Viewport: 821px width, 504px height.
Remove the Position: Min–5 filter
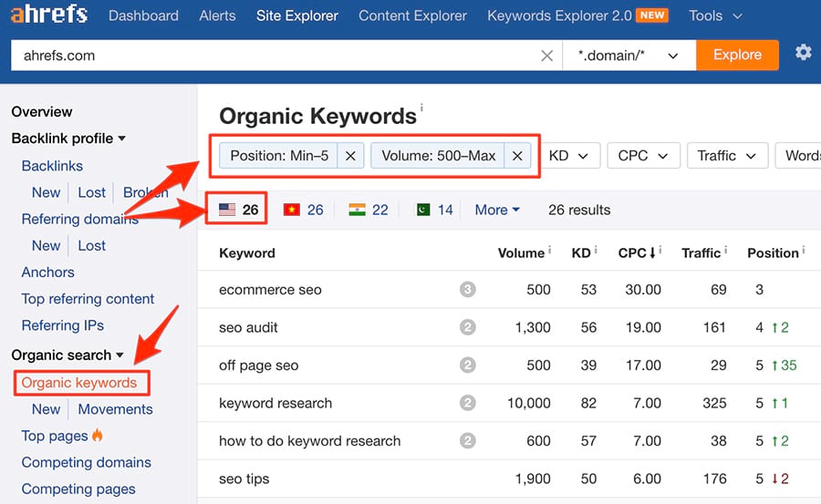pyautogui.click(x=350, y=156)
